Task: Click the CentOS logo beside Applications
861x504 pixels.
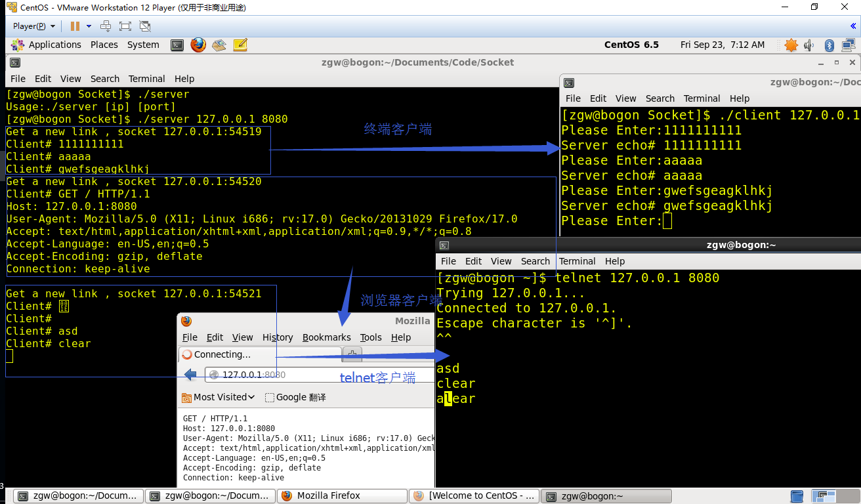Action: pyautogui.click(x=18, y=45)
